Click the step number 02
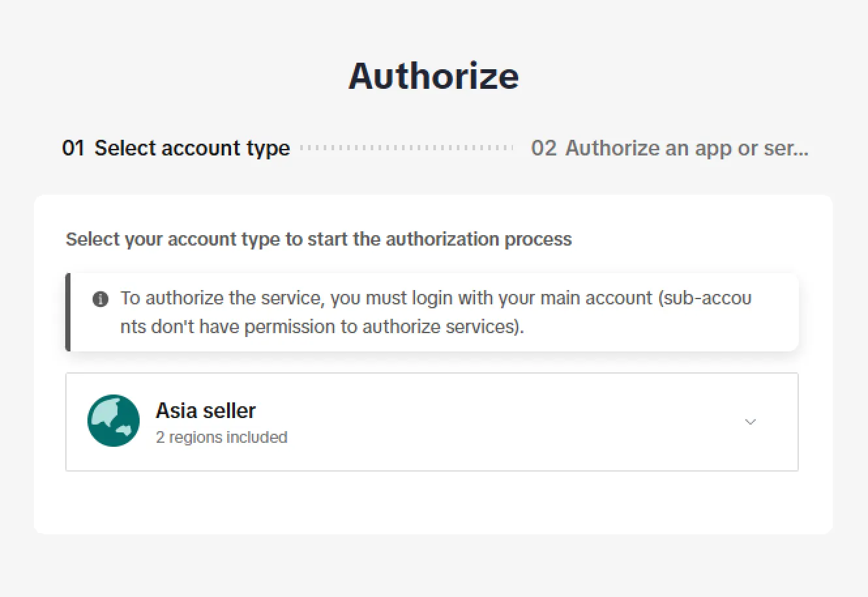This screenshot has width=868, height=597. pos(544,148)
